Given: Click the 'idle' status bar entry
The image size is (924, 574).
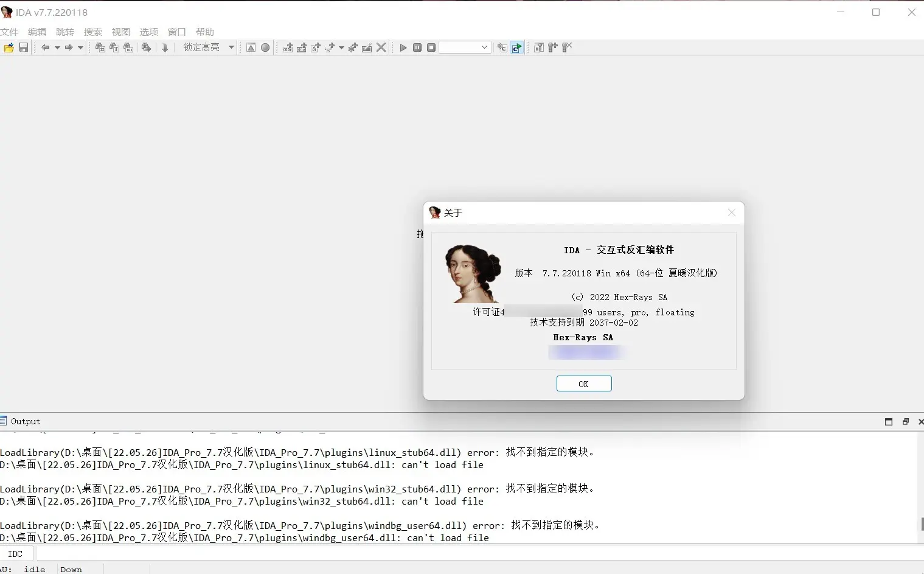Looking at the screenshot, I should tap(35, 569).
